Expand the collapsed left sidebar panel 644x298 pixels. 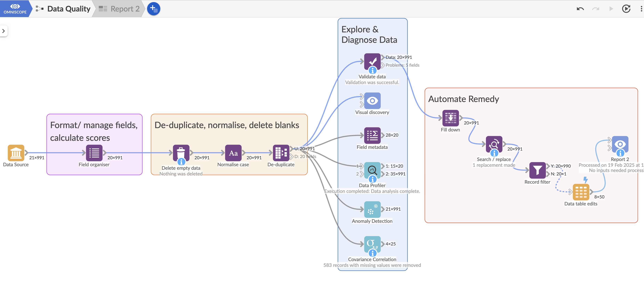[x=3, y=31]
